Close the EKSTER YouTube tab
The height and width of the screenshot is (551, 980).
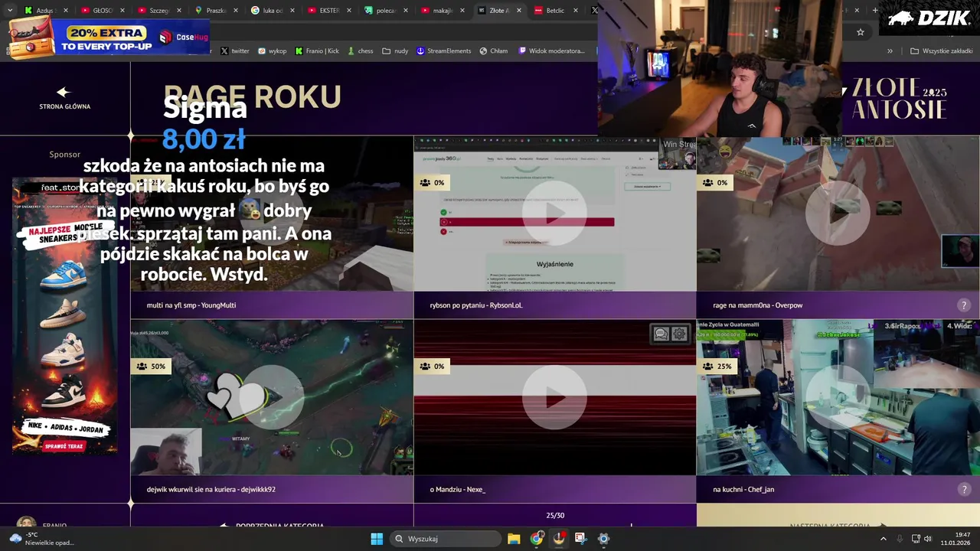point(349,11)
